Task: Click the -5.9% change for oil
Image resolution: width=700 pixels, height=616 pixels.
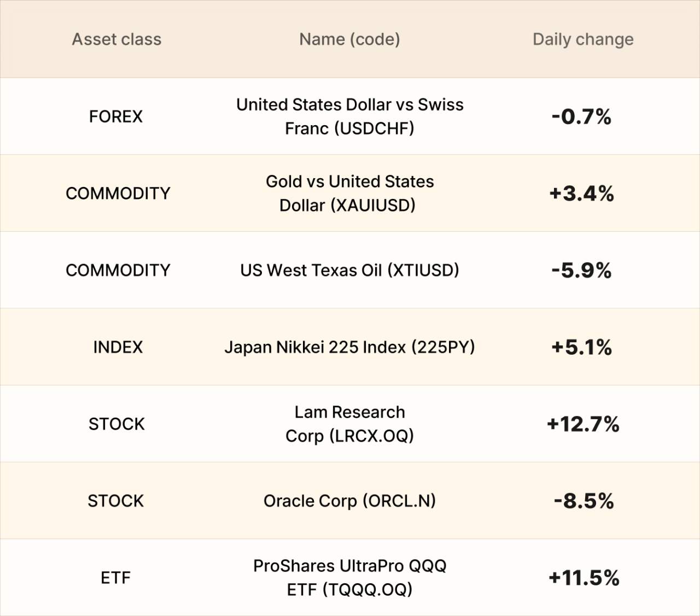Action: 581,271
